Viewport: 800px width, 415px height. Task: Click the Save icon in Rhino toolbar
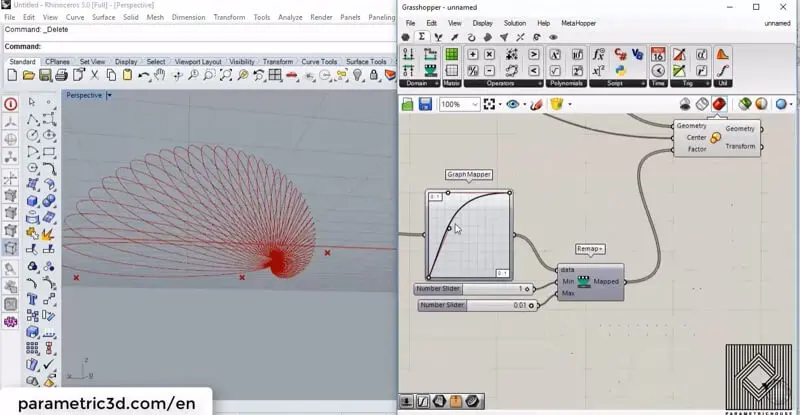tap(45, 75)
